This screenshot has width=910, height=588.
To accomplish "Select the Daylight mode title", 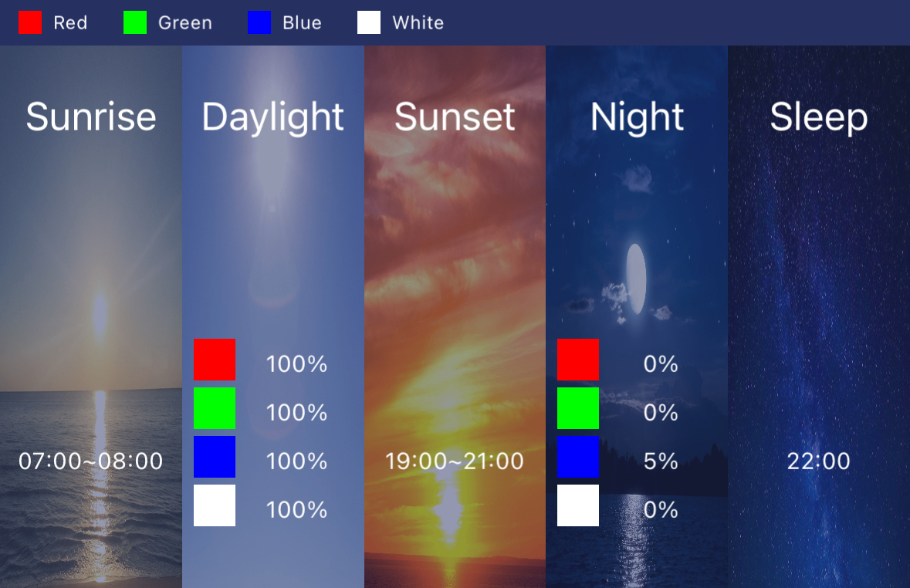I will (272, 117).
